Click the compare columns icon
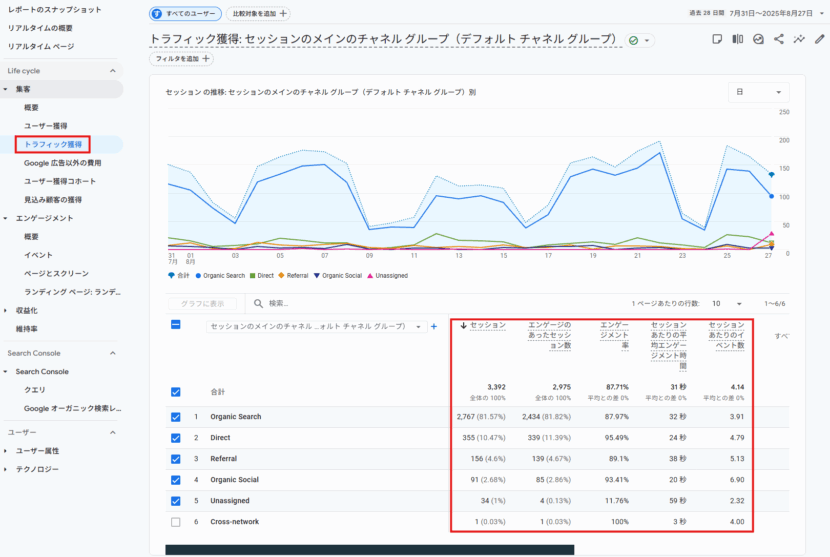Image resolution: width=830 pixels, height=557 pixels. point(738,39)
